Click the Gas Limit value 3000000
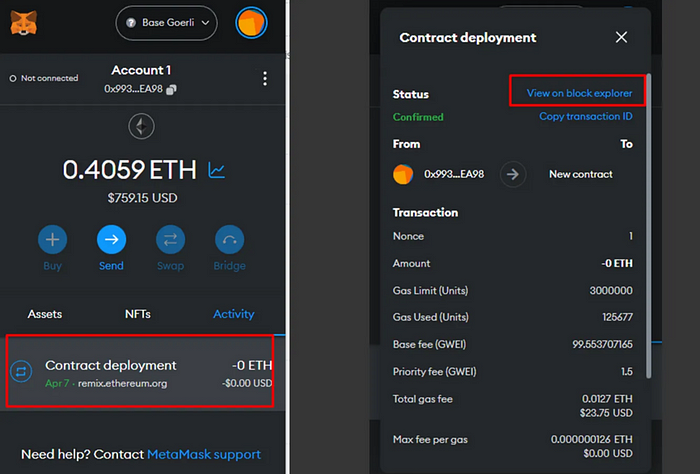This screenshot has width=700, height=474. click(x=611, y=291)
